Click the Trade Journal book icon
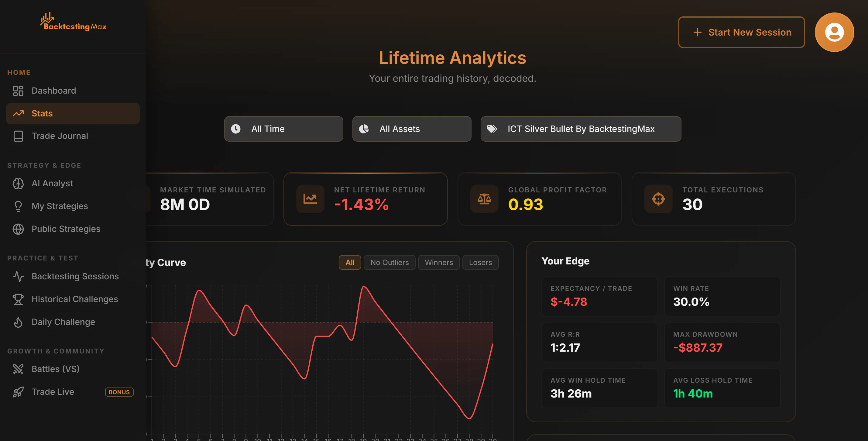 pos(18,136)
